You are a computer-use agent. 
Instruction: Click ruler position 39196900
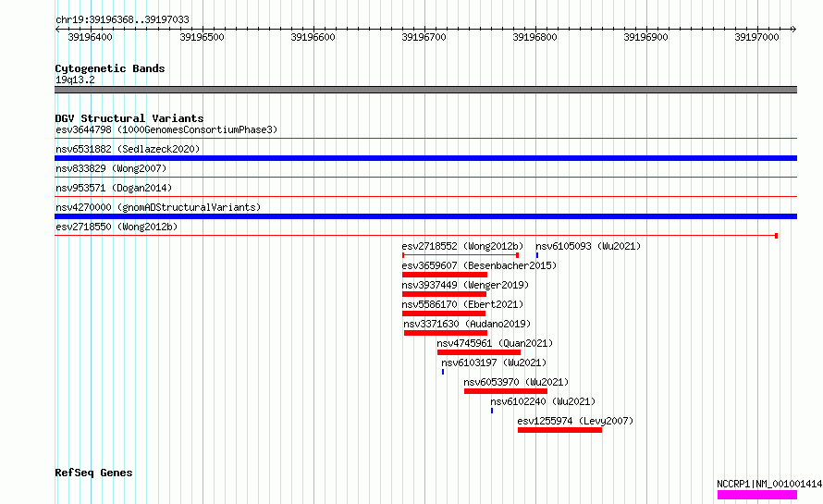(645, 37)
